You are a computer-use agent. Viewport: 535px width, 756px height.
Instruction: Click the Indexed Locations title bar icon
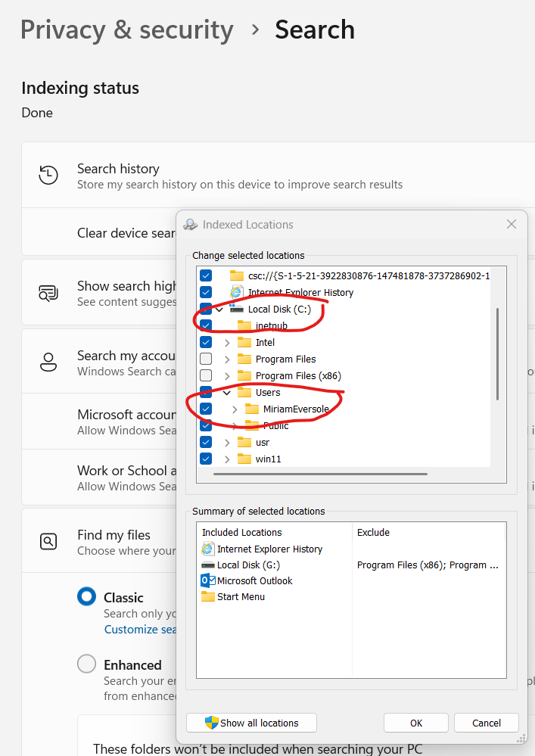pyautogui.click(x=191, y=225)
